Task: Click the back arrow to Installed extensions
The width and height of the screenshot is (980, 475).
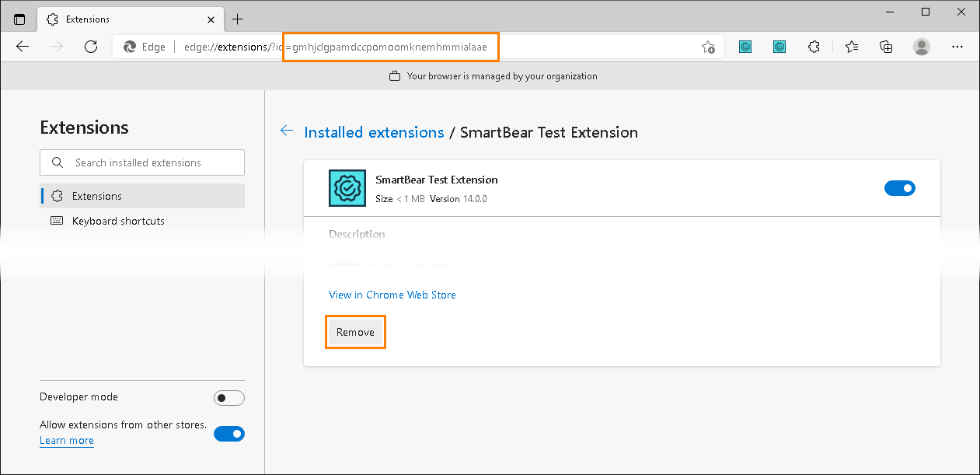Action: (286, 131)
